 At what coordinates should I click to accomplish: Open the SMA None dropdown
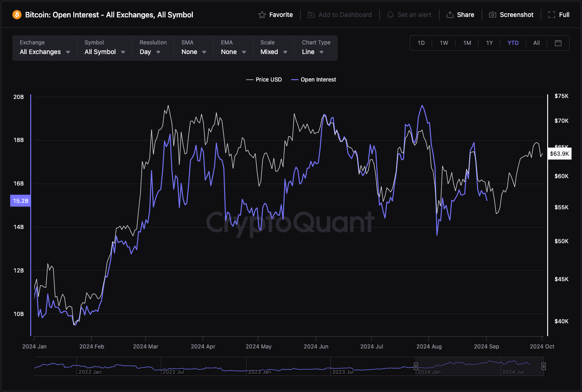point(193,48)
